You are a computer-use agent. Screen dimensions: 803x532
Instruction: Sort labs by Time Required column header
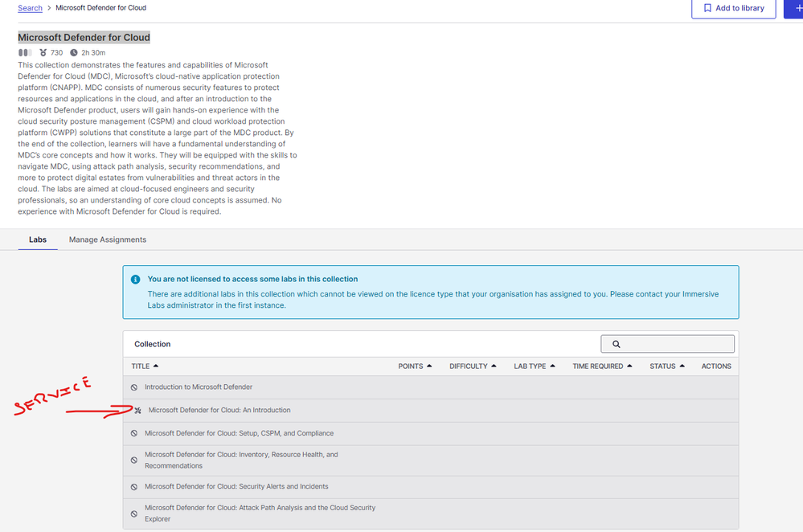602,366
